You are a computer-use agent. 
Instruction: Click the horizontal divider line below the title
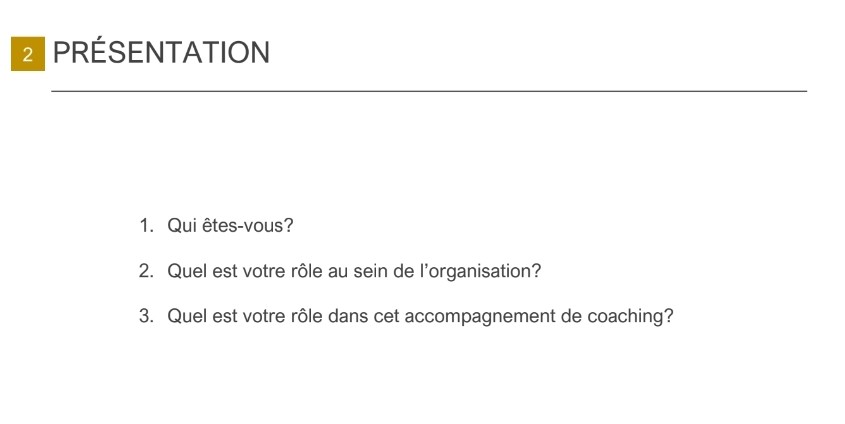[429, 91]
